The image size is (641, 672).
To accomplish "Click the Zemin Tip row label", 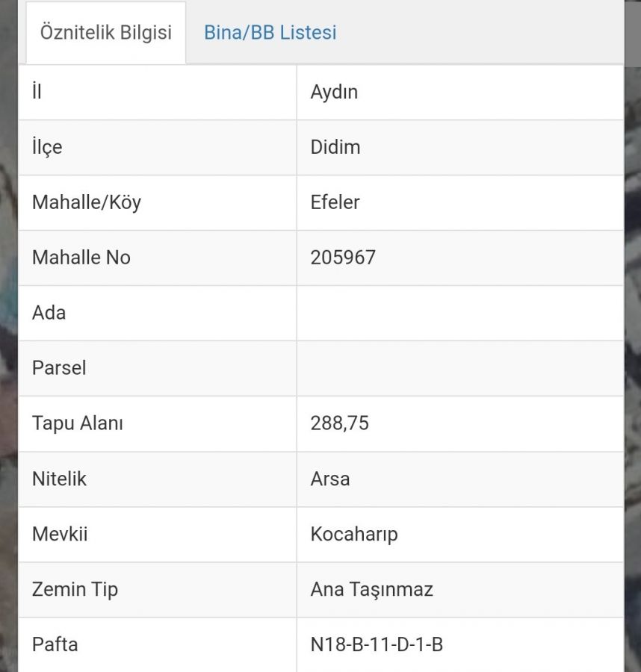I will [x=75, y=590].
